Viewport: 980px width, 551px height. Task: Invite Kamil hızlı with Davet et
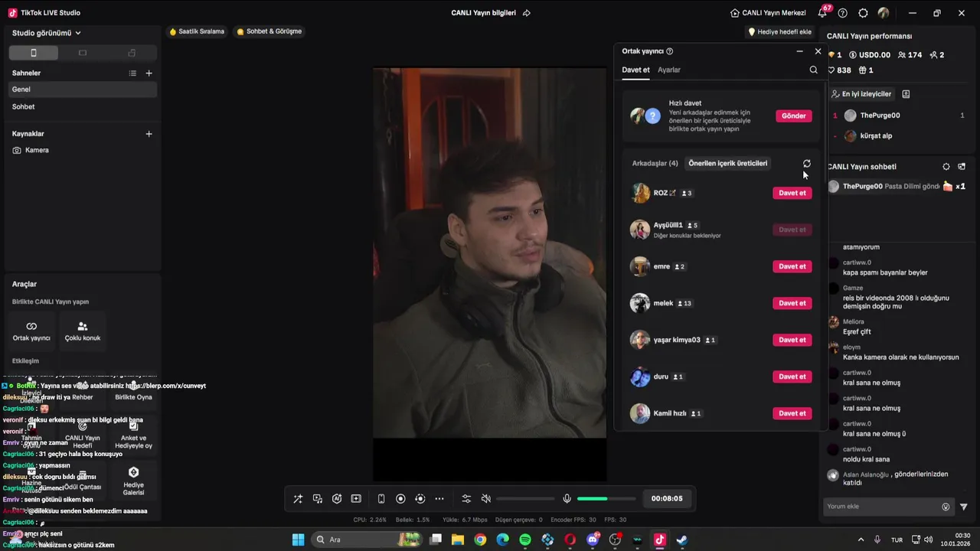pyautogui.click(x=792, y=413)
